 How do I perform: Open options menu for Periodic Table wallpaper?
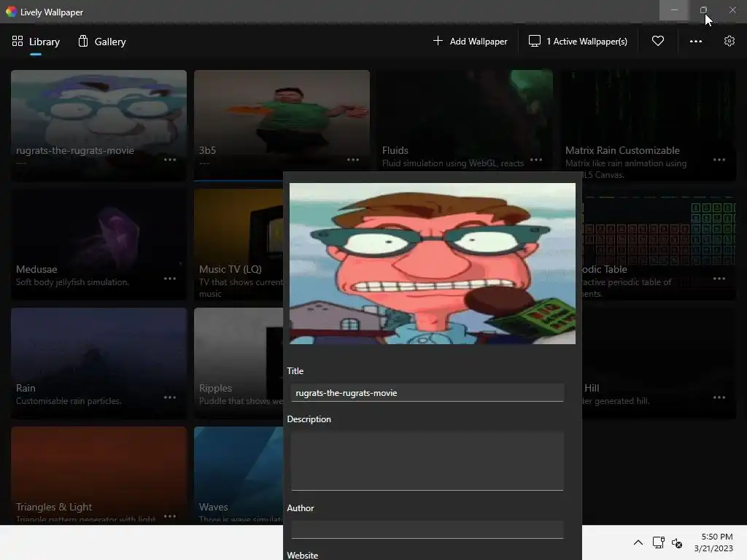[x=719, y=279]
